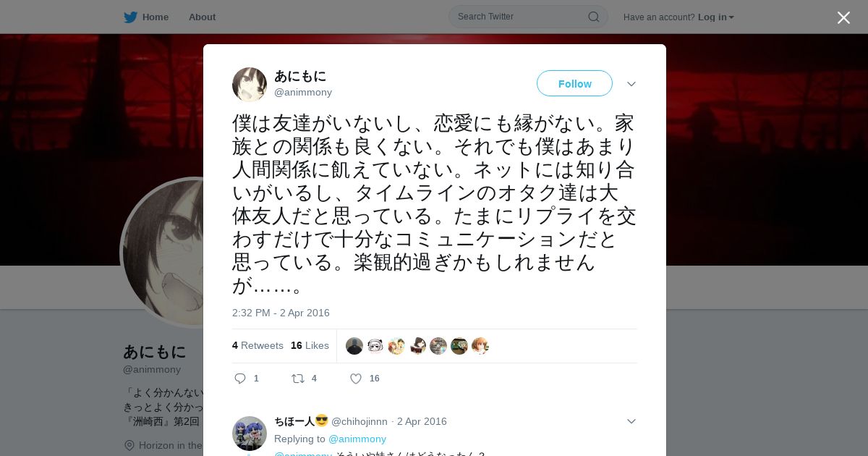Viewport: 868px width, 456px height.
Task: Click the reply speech bubble icon
Action: coord(241,379)
